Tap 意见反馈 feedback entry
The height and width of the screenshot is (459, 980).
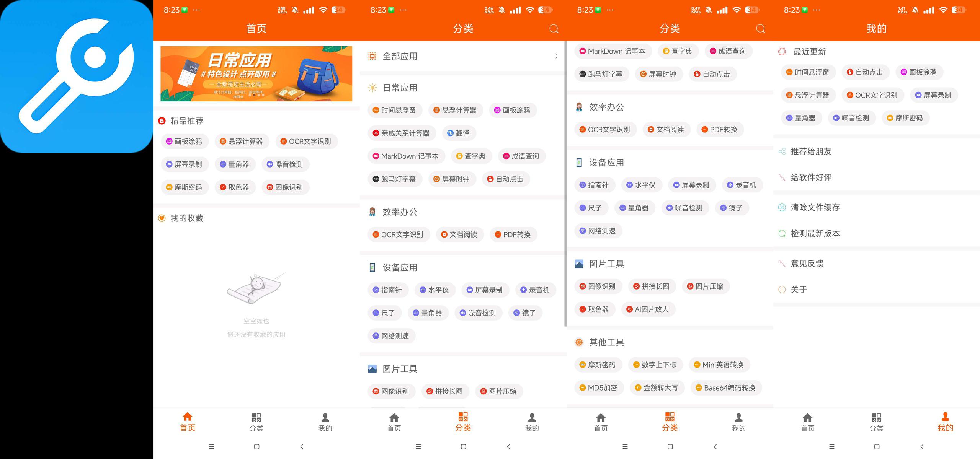[x=807, y=264]
